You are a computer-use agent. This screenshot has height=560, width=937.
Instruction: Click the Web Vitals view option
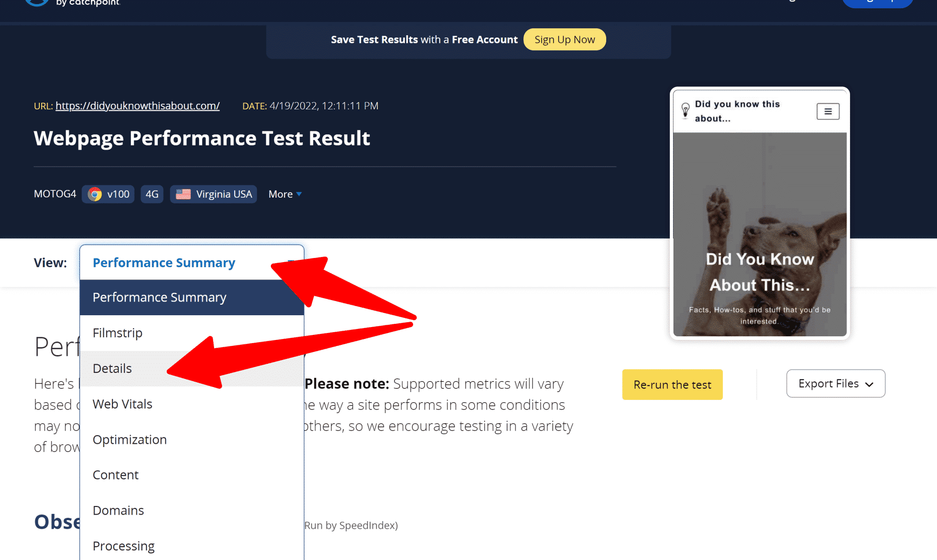[122, 404]
